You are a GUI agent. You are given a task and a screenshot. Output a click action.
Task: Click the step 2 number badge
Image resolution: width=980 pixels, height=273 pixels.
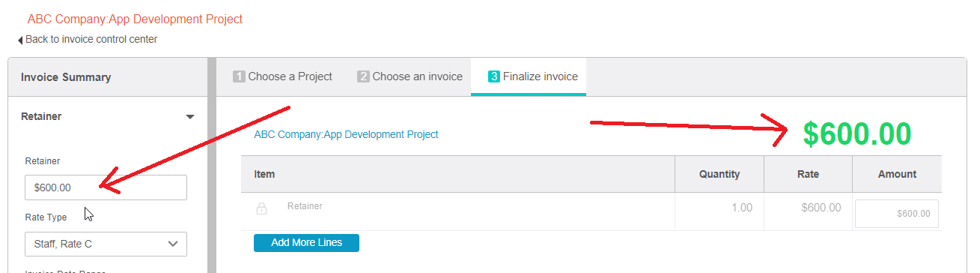click(363, 76)
